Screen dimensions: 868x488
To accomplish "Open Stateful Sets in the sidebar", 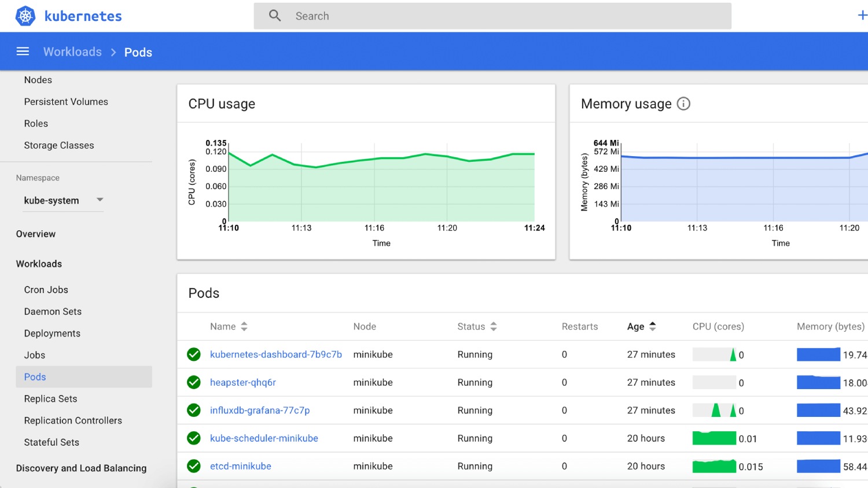I will click(x=52, y=442).
